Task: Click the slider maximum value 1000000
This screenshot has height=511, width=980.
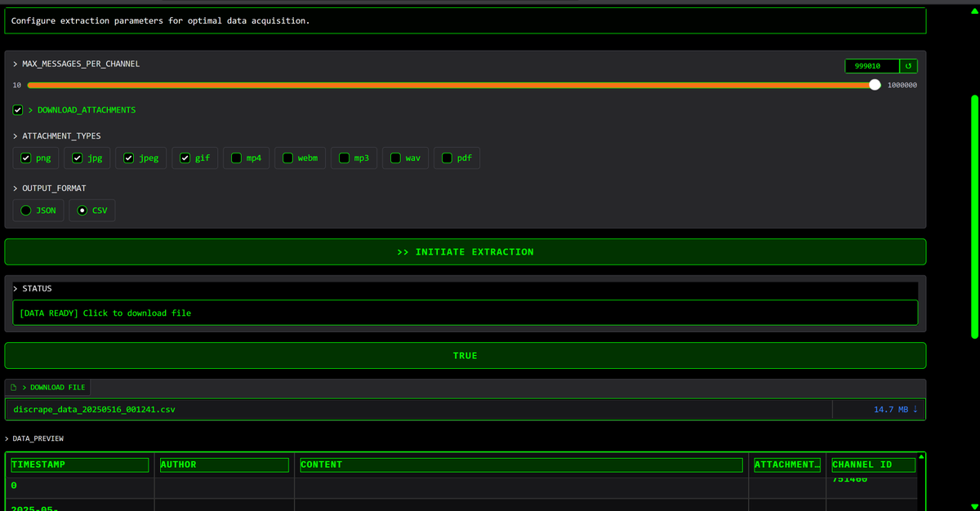Action: [x=902, y=85]
